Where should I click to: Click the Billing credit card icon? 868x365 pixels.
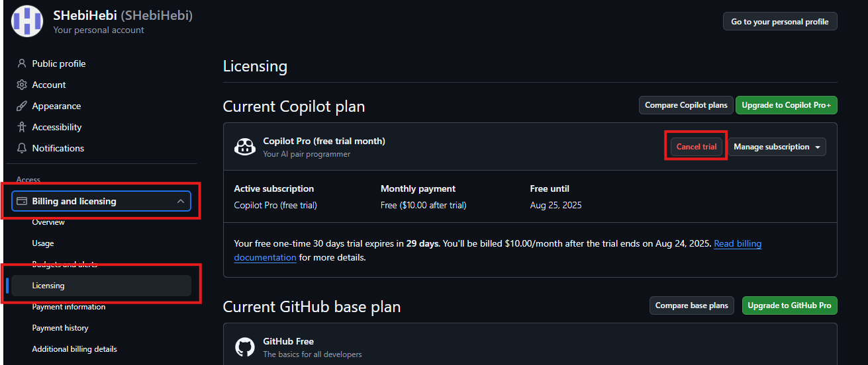click(x=22, y=201)
